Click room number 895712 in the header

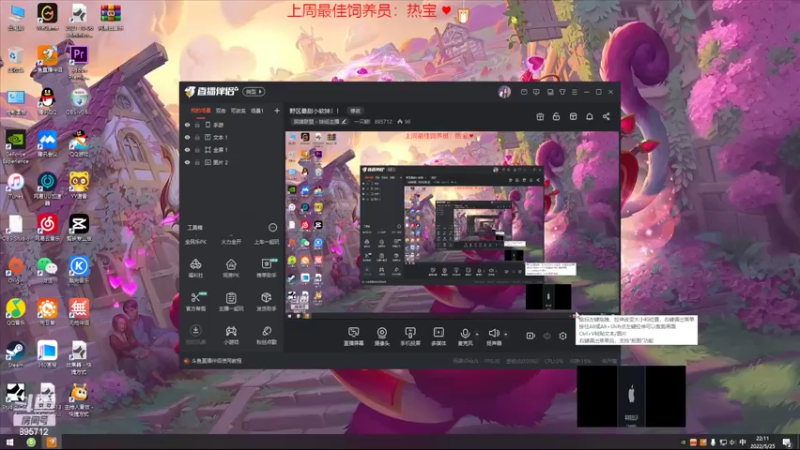pos(383,122)
